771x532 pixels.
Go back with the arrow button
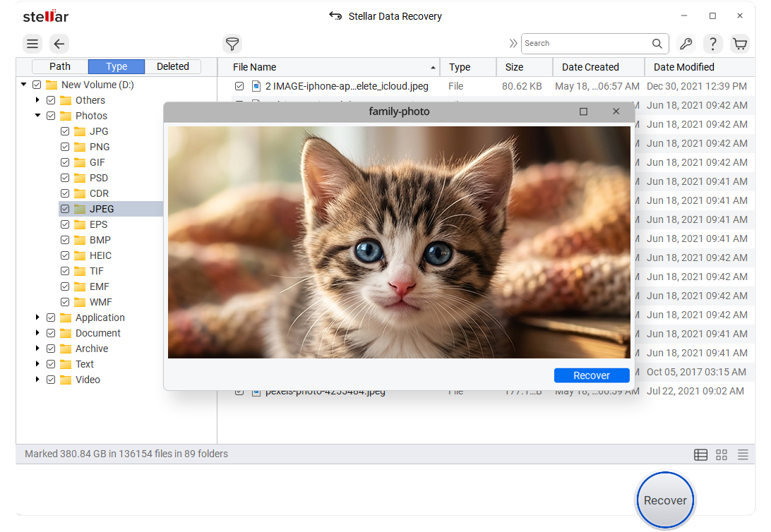(x=59, y=44)
